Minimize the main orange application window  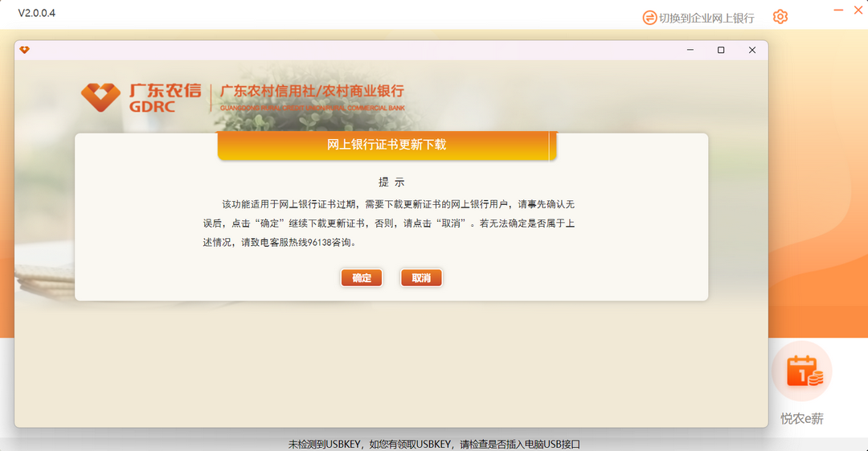point(838,10)
